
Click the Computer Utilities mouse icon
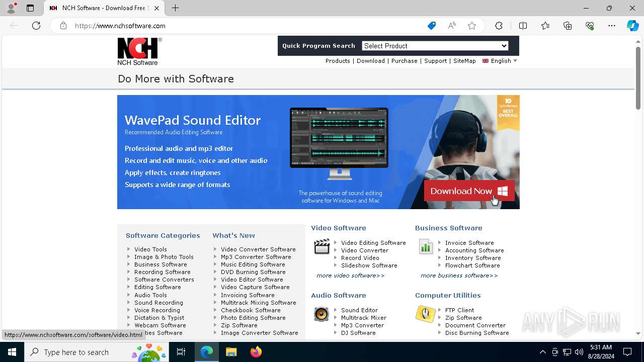(425, 314)
